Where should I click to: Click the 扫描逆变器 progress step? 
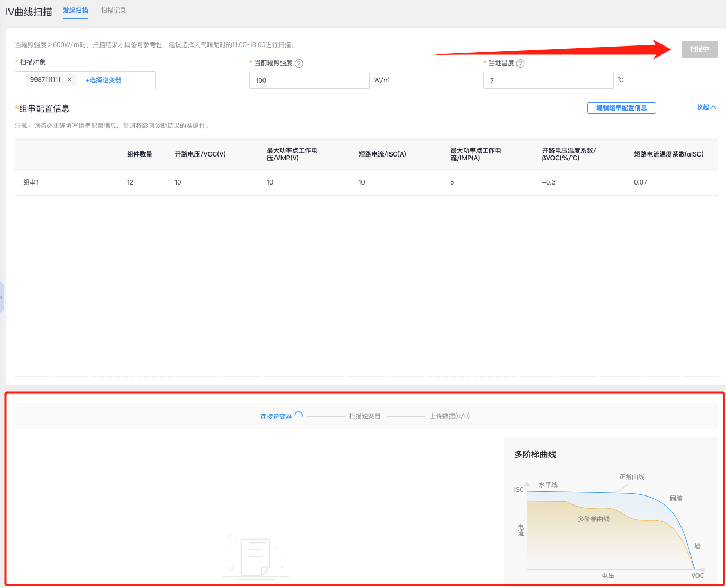coord(365,416)
